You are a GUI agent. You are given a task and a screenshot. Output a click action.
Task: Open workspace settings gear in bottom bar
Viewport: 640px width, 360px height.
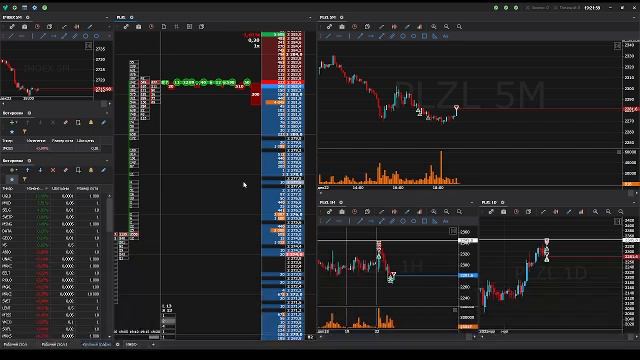click(118, 344)
